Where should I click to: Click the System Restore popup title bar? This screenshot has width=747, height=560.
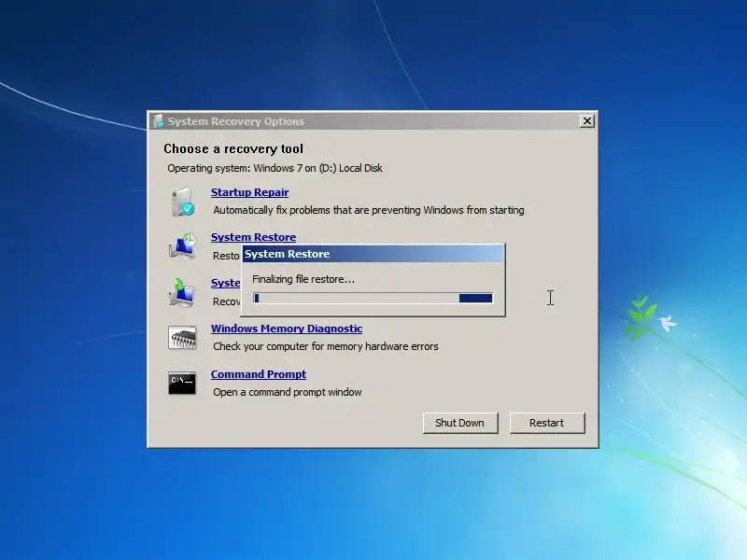[373, 254]
